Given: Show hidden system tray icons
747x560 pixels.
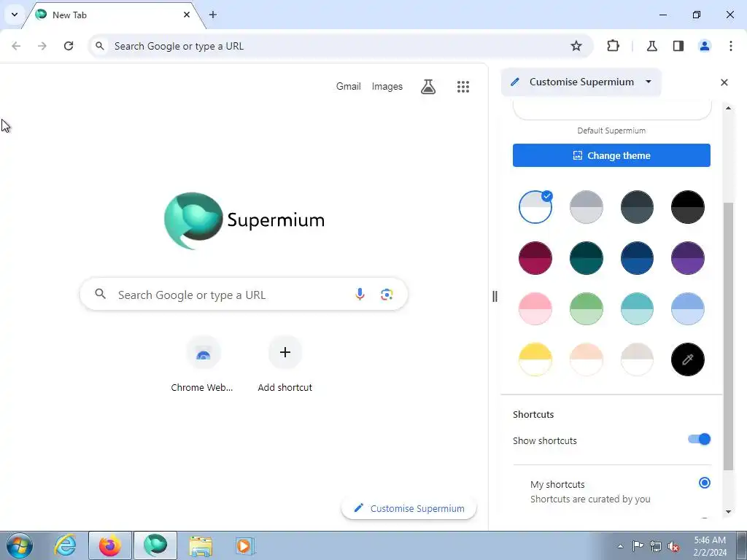Looking at the screenshot, I should coord(620,546).
